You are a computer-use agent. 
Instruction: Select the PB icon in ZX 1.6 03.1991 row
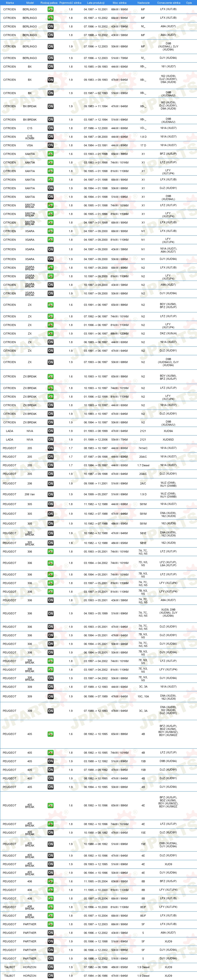click(x=50, y=305)
